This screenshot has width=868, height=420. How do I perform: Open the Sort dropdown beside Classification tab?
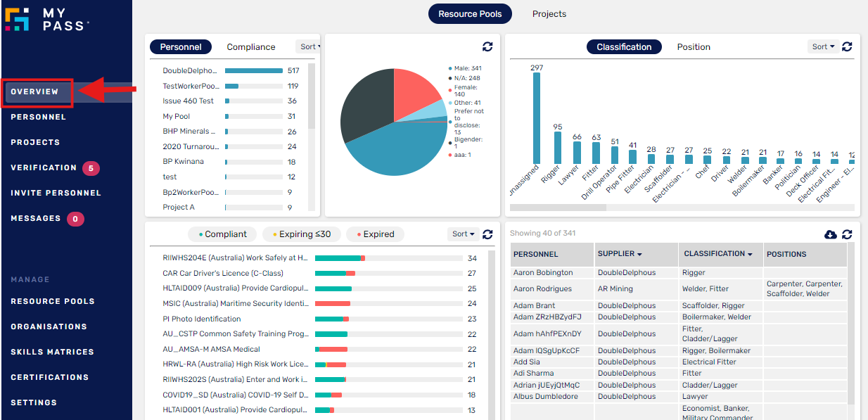(x=821, y=46)
